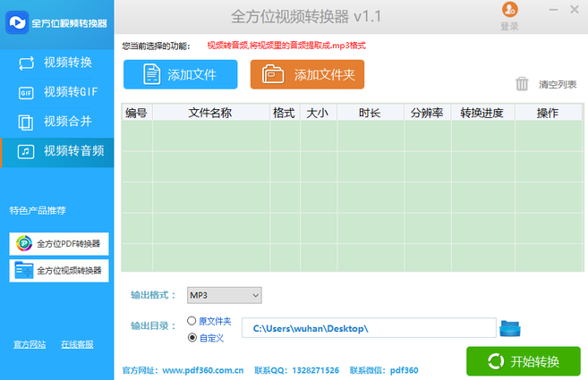
Task: Click the 格式 column header
Action: tap(285, 113)
